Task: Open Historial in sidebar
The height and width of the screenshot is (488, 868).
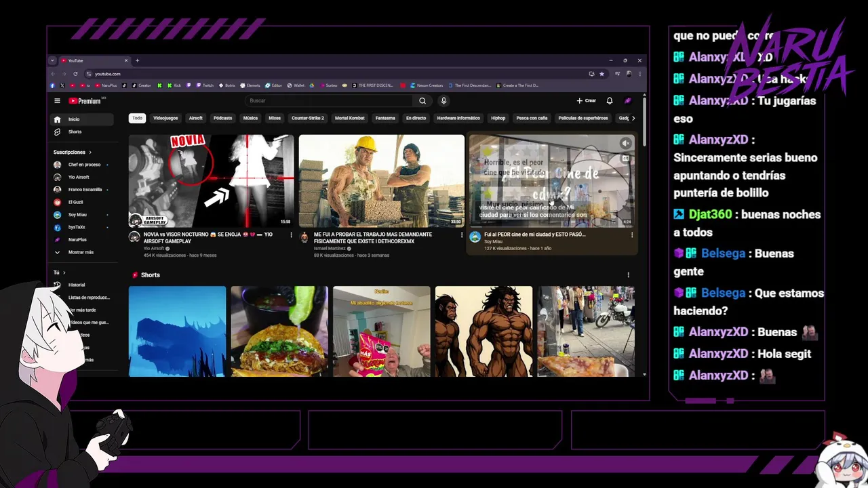Action: 82,285
